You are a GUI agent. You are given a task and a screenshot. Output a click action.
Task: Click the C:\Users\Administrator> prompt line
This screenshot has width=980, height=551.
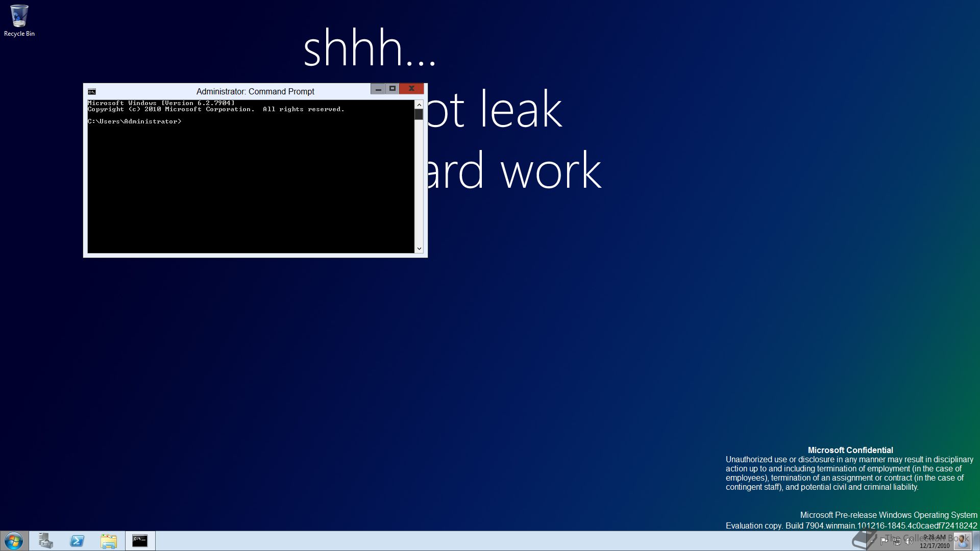tap(135, 121)
